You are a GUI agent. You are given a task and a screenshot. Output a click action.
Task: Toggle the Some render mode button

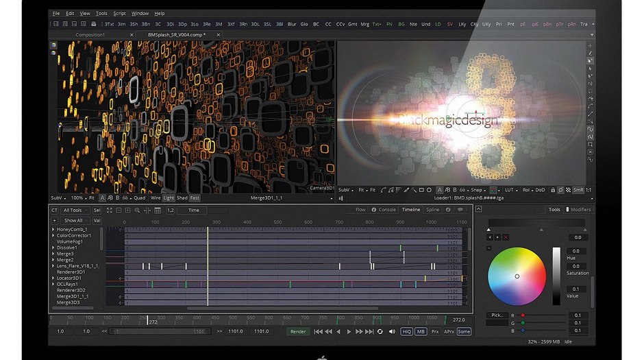(x=464, y=332)
